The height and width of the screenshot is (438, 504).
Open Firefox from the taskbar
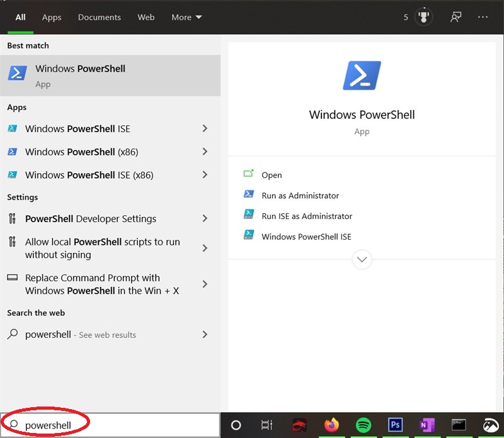tap(331, 425)
